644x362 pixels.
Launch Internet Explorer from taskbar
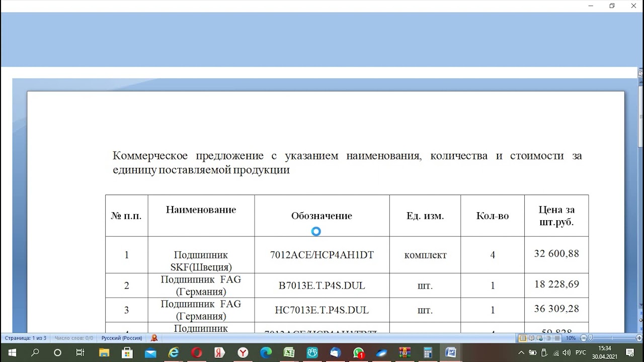[174, 352]
